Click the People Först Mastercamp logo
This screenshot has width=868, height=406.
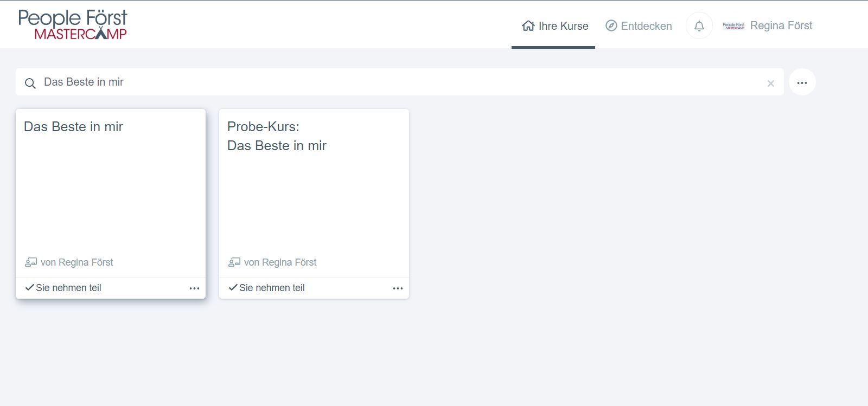click(72, 25)
